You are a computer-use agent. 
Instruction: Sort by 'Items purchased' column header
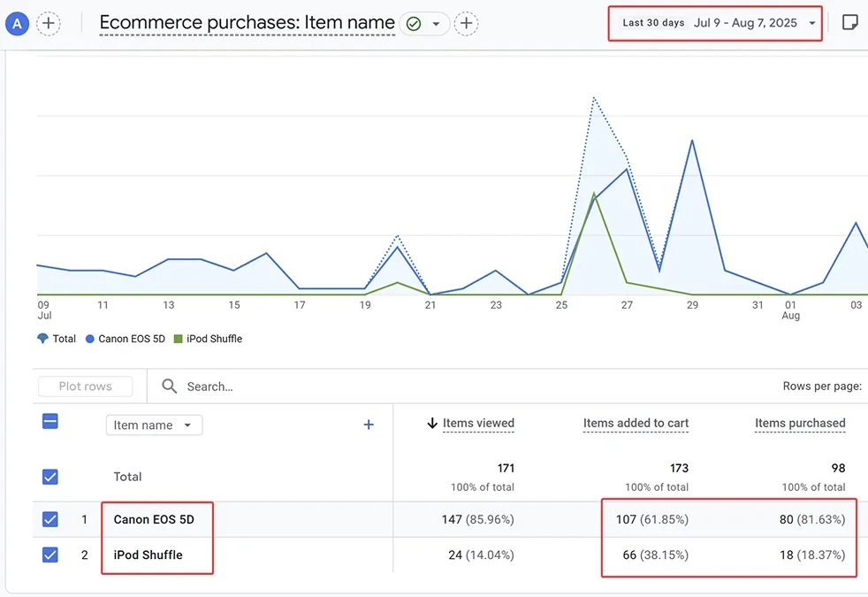(x=801, y=424)
